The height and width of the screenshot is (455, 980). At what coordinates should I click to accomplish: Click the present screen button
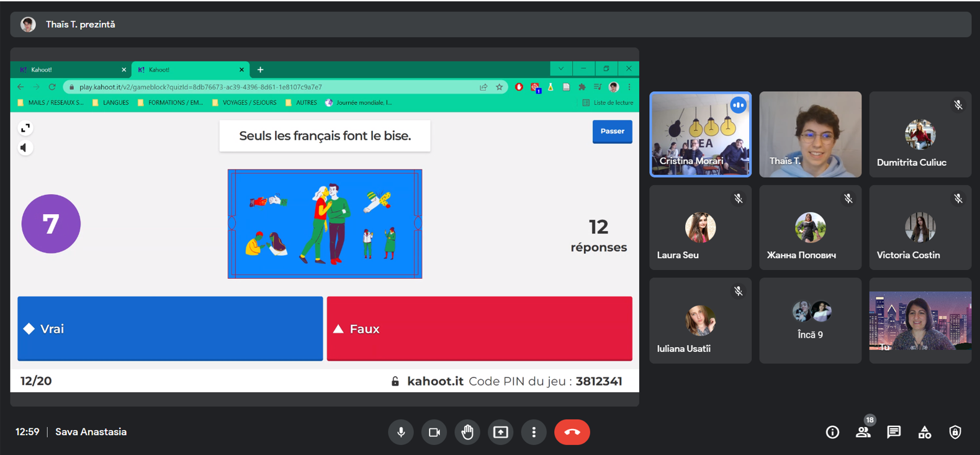[500, 432]
